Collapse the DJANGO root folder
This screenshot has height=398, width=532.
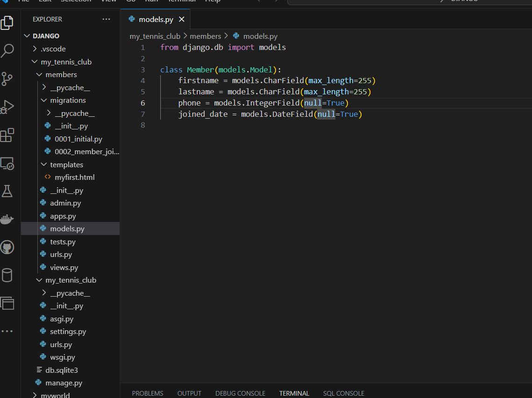click(x=46, y=36)
